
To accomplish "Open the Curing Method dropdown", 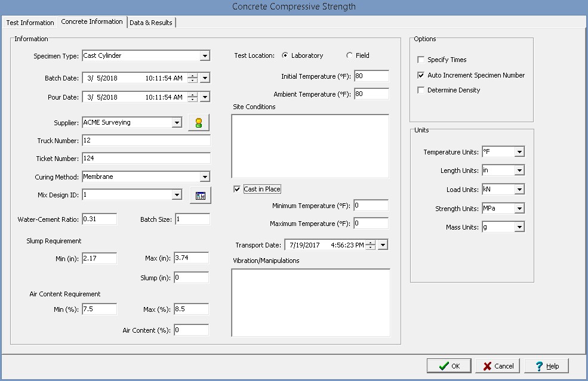I will coord(205,177).
